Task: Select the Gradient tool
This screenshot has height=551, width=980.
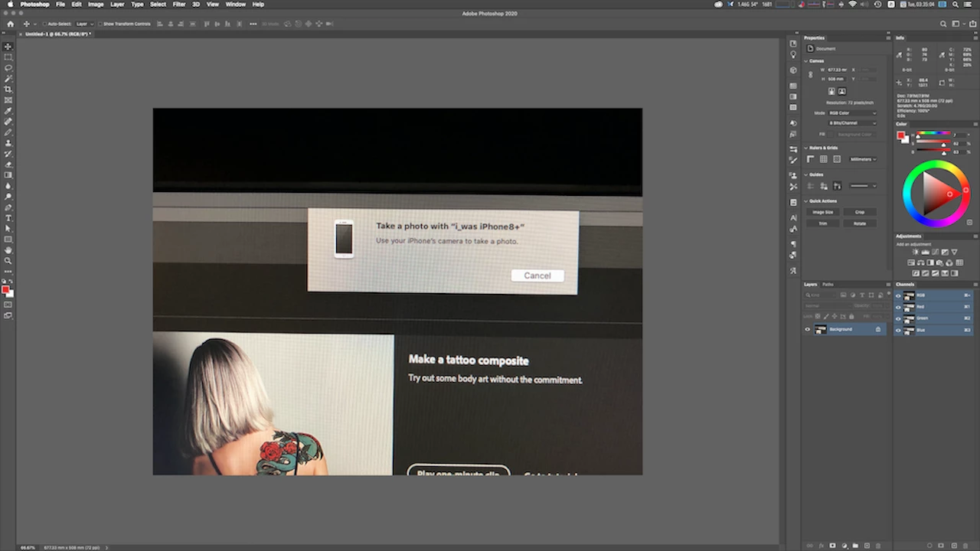Action: (8, 175)
